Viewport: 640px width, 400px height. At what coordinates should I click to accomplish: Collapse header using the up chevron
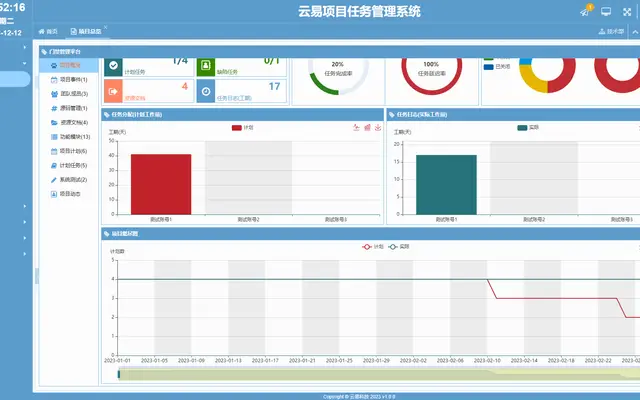(635, 31)
